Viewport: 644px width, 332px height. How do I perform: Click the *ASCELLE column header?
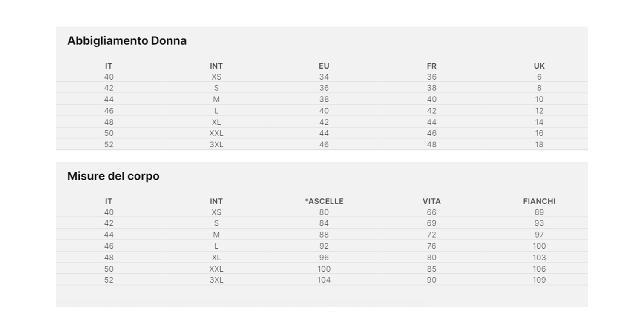tap(324, 201)
